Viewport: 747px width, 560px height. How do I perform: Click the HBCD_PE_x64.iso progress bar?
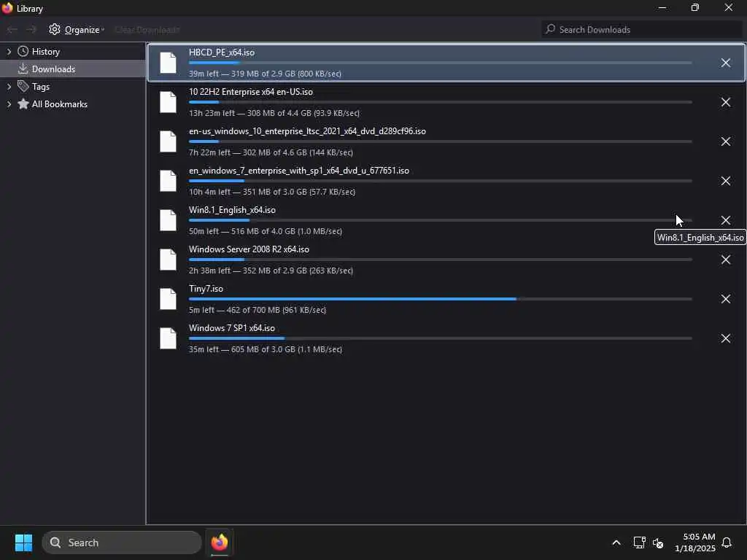pyautogui.click(x=440, y=63)
